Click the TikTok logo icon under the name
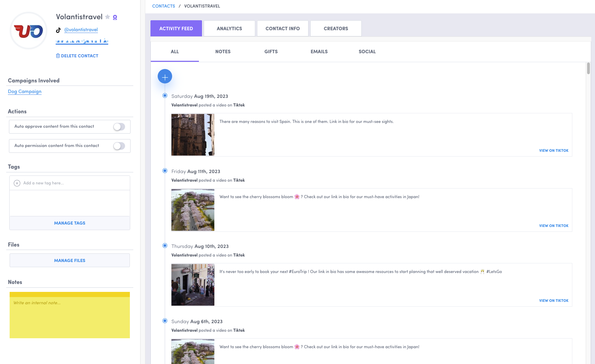This screenshot has height=364, width=595. (58, 30)
